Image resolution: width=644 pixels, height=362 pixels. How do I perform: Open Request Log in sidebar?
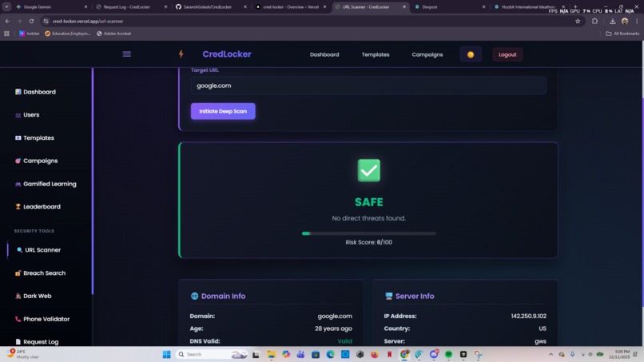coord(37,342)
